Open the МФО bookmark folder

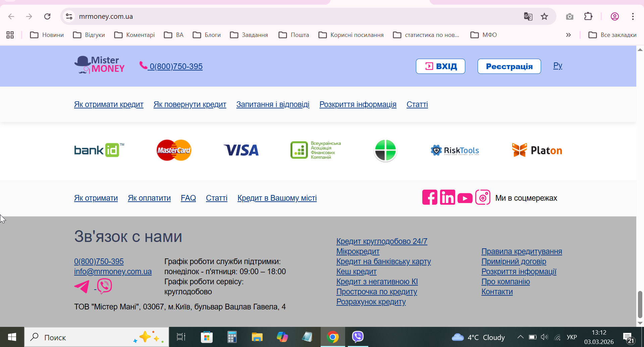[x=484, y=35]
